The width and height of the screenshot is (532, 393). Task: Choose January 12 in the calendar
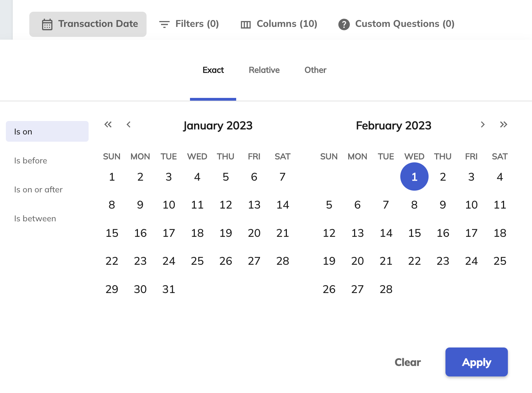coord(226,205)
